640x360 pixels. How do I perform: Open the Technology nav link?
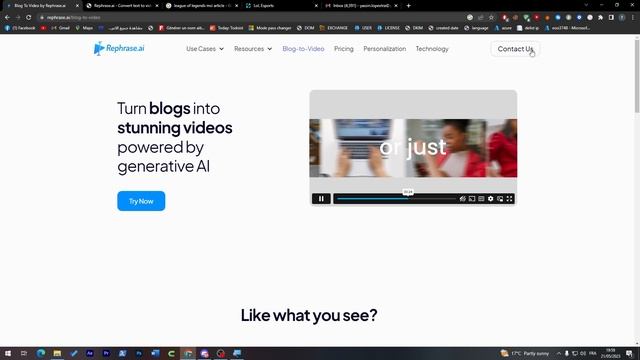pos(432,49)
